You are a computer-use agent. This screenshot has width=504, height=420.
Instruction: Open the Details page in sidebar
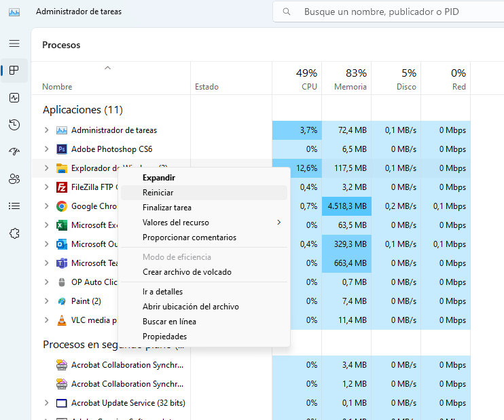pyautogui.click(x=14, y=206)
